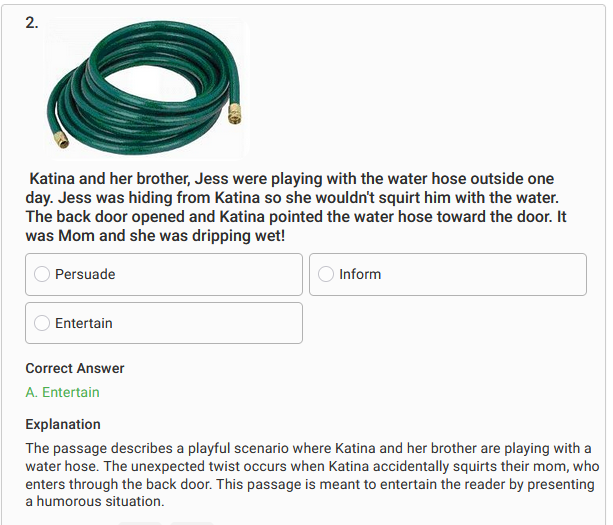Click the Entertain option label text
The image size is (613, 525).
point(84,323)
